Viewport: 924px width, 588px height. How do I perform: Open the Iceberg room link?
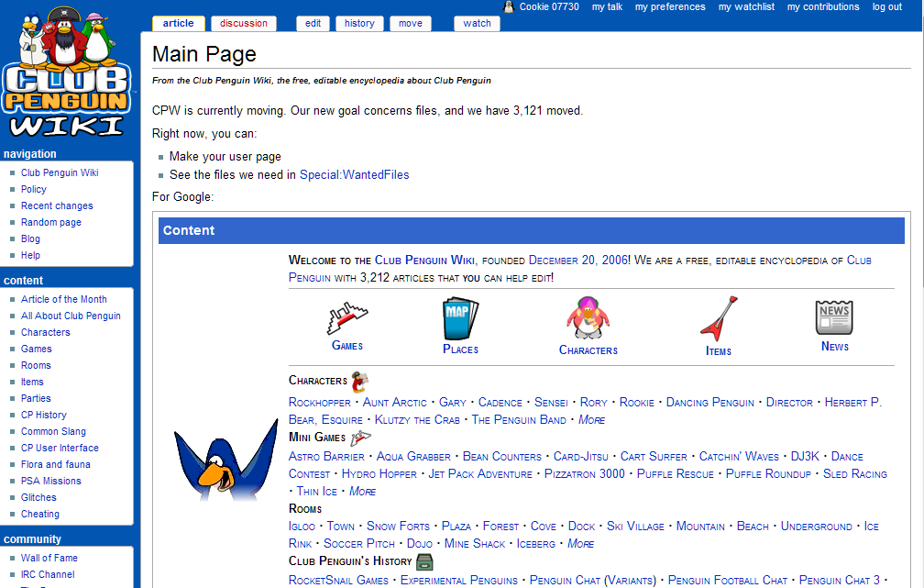[535, 544]
